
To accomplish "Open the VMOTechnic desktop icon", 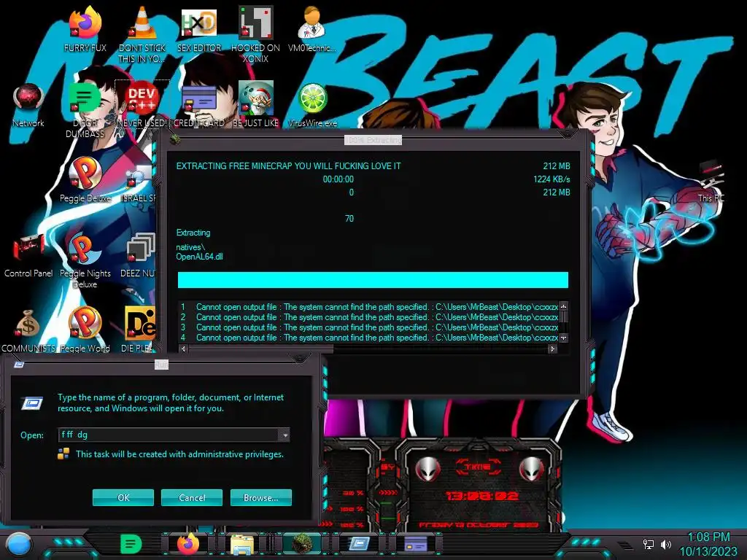I will tap(312, 29).
